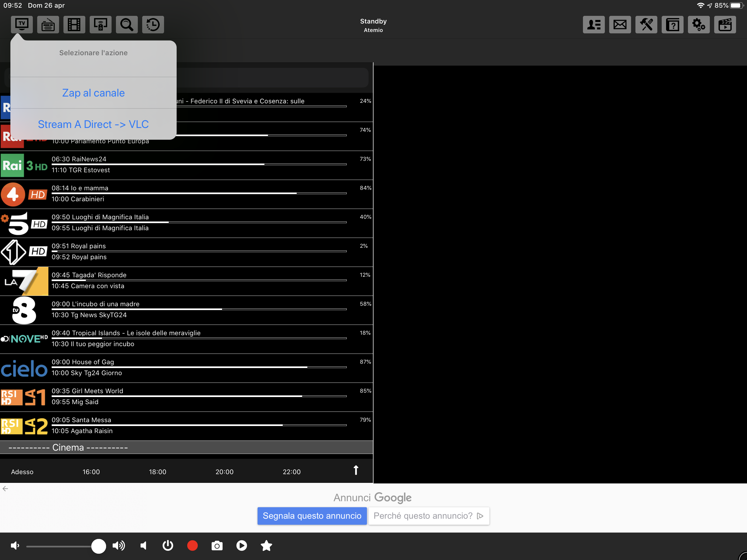
Task: Select the Adesso time tab
Action: click(22, 471)
